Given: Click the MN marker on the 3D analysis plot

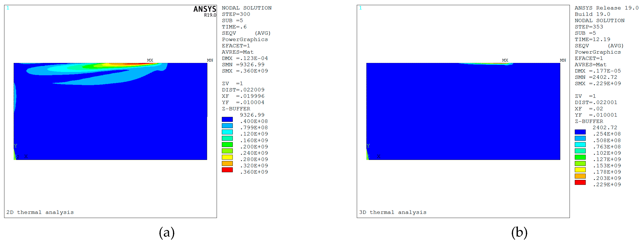Looking at the screenshot, I should 563,60.
